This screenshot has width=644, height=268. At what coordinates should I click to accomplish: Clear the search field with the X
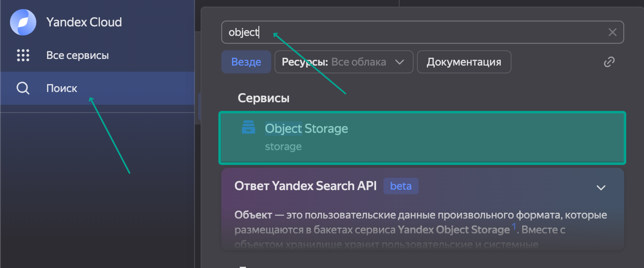(612, 32)
